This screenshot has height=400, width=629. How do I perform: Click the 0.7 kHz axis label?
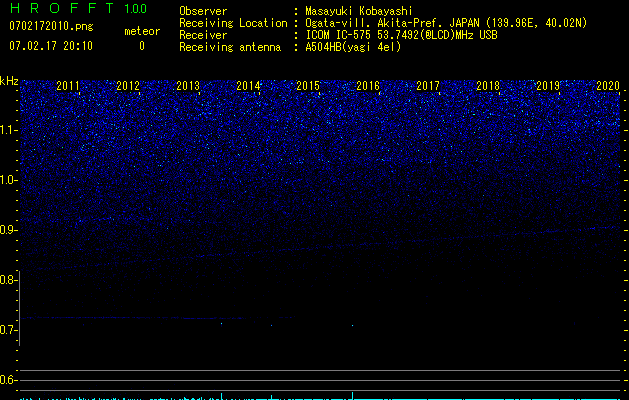point(8,330)
